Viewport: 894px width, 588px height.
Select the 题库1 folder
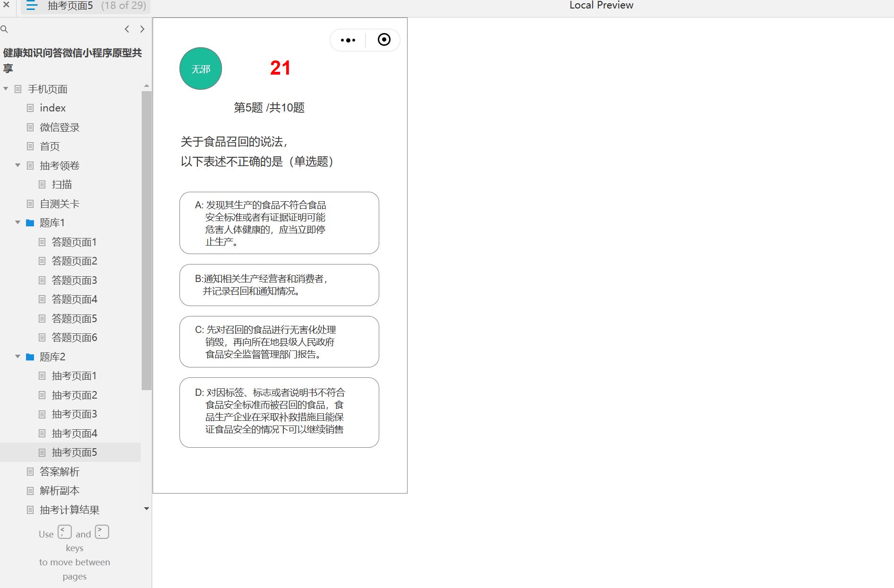pyautogui.click(x=52, y=222)
